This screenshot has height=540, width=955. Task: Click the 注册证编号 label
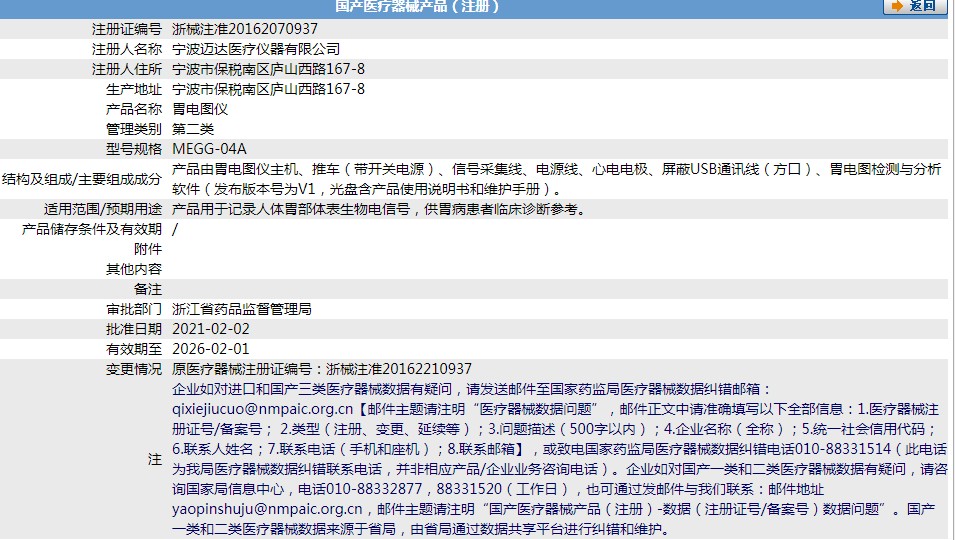point(127,29)
